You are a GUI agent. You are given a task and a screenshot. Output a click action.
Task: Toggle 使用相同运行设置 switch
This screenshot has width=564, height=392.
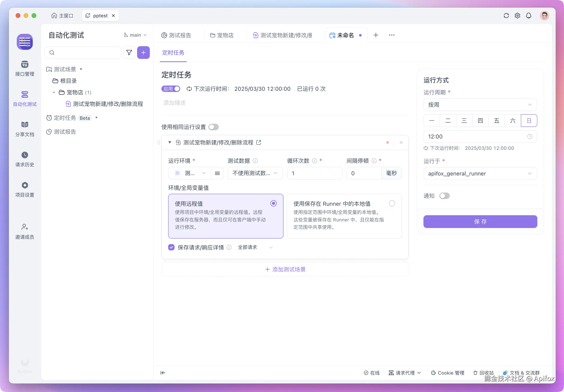click(213, 127)
